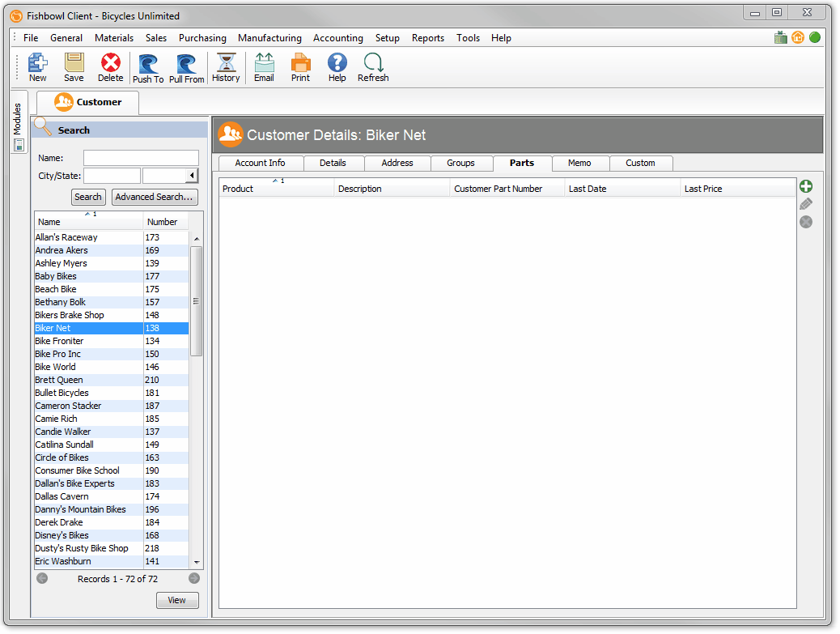Select Eric Washburn customer row
Image resolution: width=840 pixels, height=634 pixels.
112,562
